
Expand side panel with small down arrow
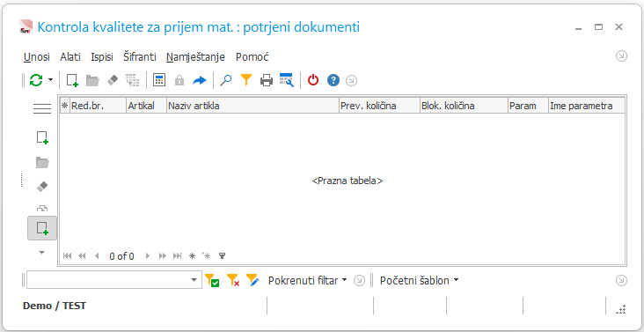pyautogui.click(x=42, y=252)
